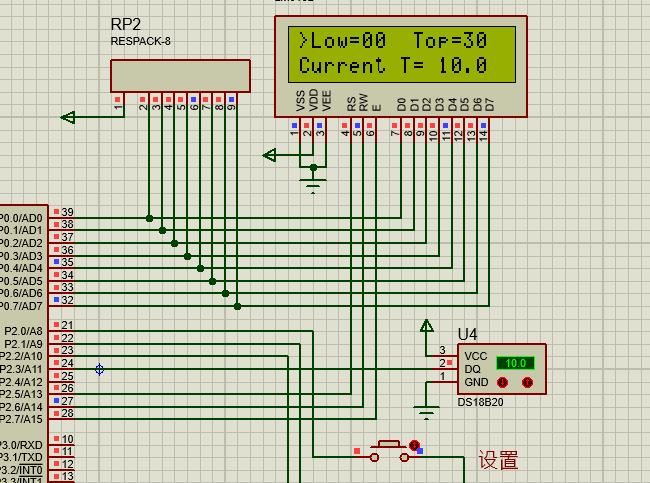Click pin number 21 on the microcontroller
This screenshot has width=650, height=483.
coord(67,325)
